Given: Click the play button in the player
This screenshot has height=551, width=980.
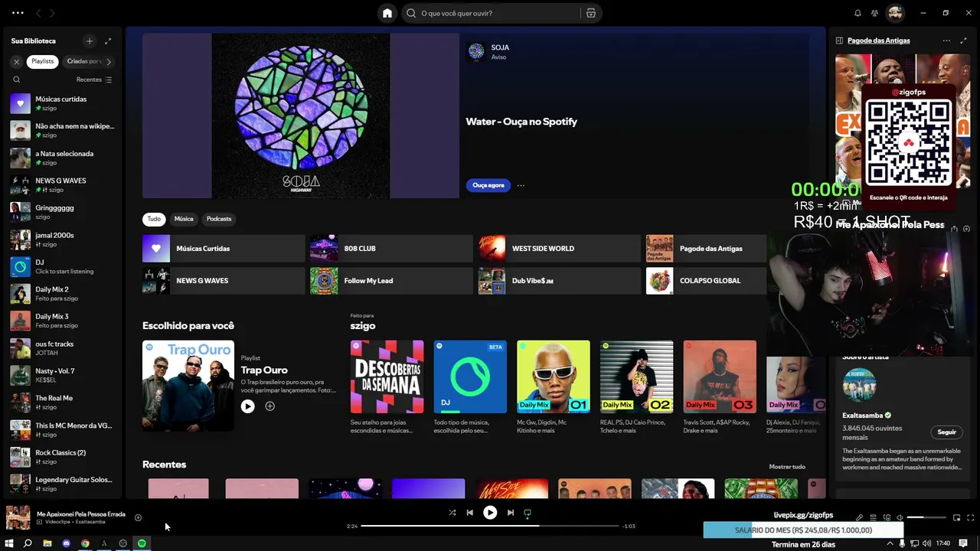Looking at the screenshot, I should 490,513.
